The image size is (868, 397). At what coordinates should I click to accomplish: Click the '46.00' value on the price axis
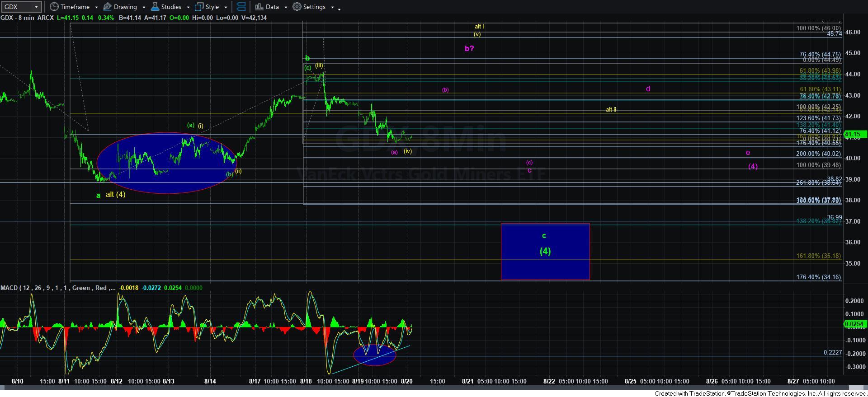853,32
